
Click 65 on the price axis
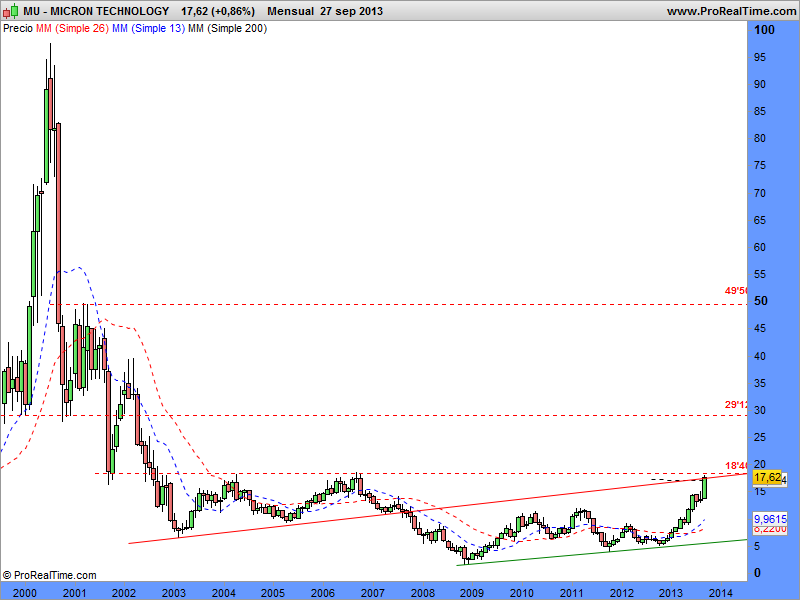pos(760,220)
